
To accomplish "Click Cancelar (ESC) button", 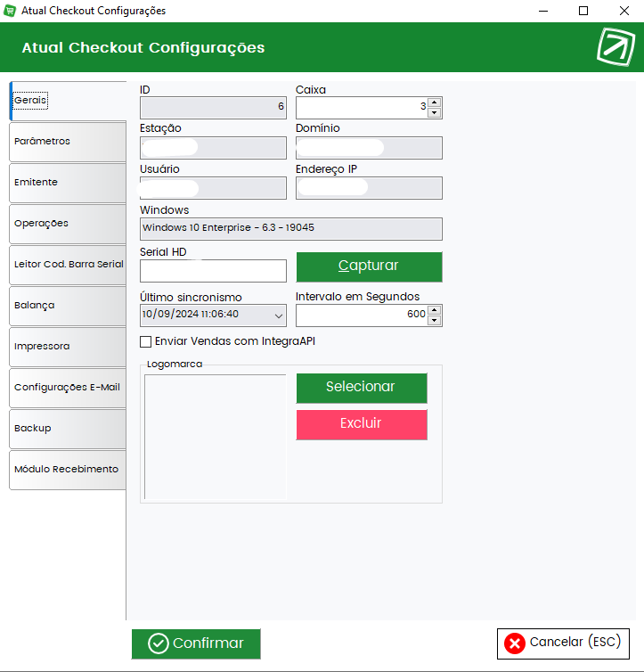I will [563, 643].
